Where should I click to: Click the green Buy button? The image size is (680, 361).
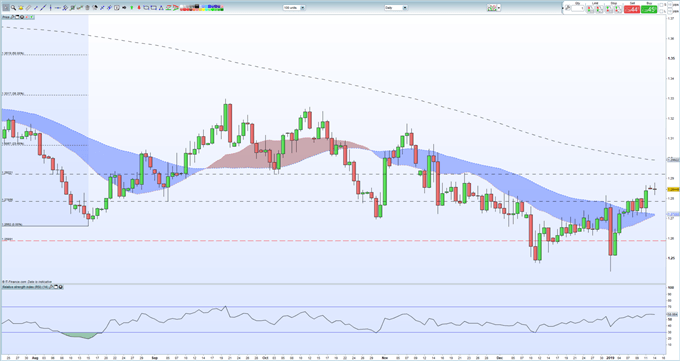649,9
